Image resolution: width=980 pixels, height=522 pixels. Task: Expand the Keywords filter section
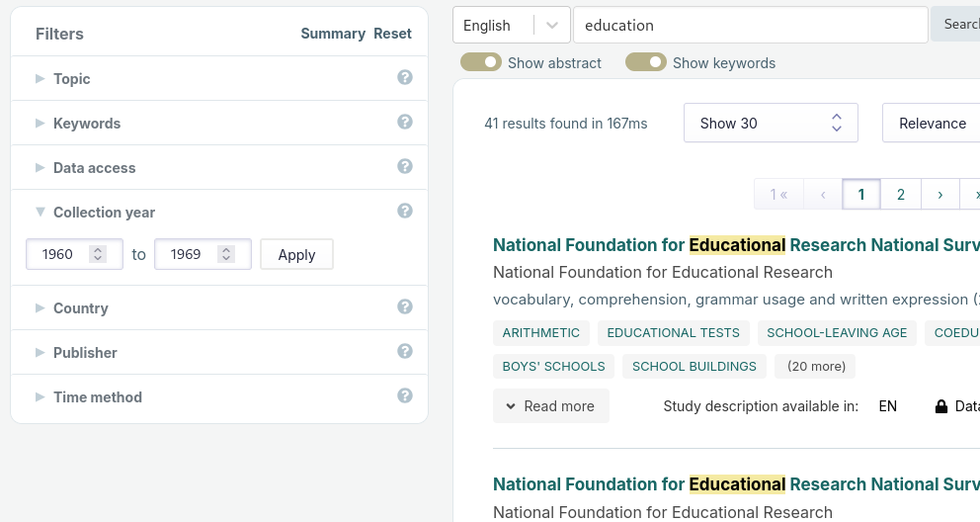[x=218, y=123]
